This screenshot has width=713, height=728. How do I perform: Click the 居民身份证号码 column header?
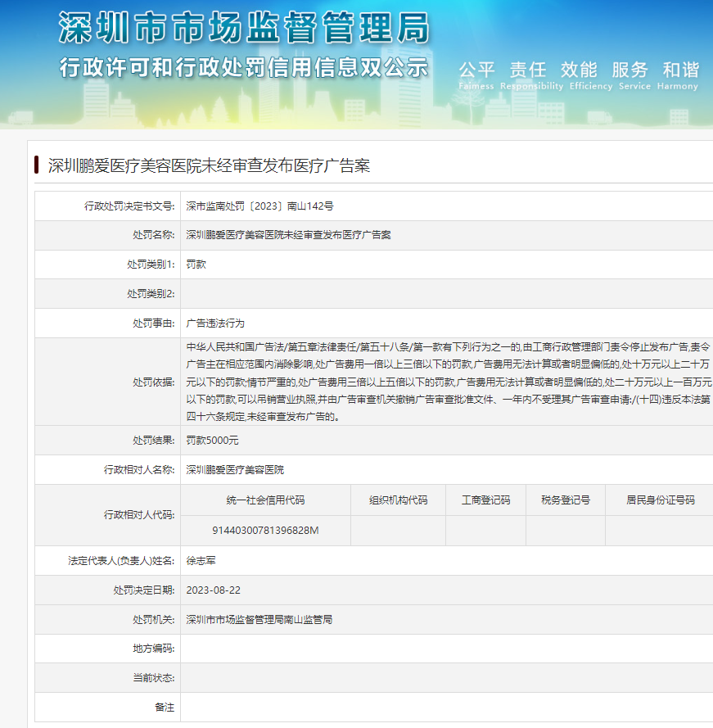[x=661, y=500]
